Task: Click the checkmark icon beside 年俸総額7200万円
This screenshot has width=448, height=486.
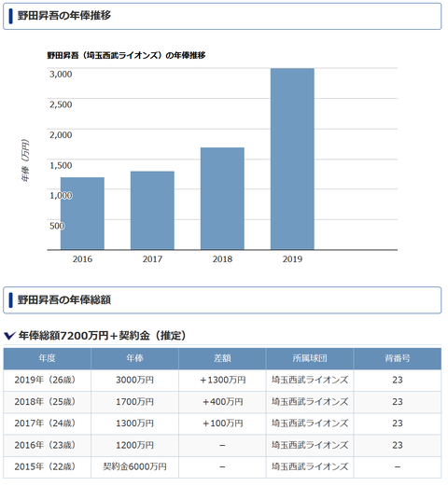Action: 9,336
